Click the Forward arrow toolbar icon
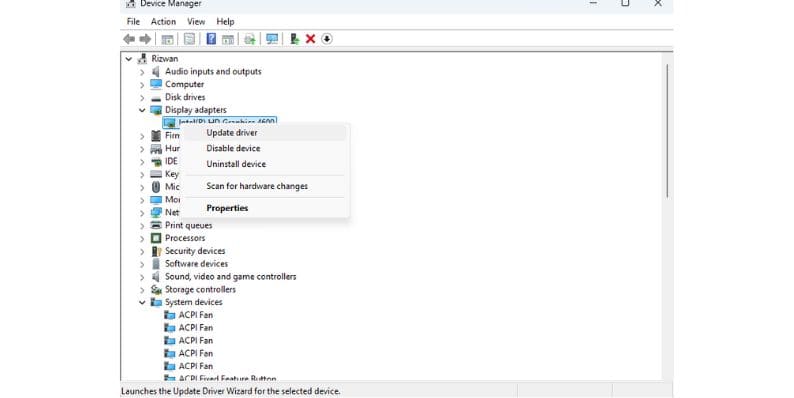 coord(145,39)
